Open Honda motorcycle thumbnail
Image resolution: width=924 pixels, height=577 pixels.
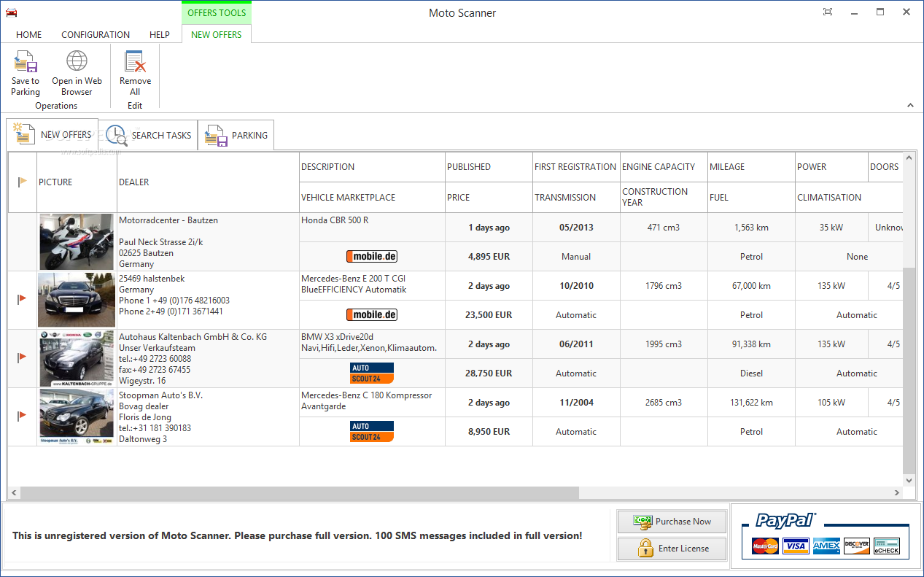77,242
